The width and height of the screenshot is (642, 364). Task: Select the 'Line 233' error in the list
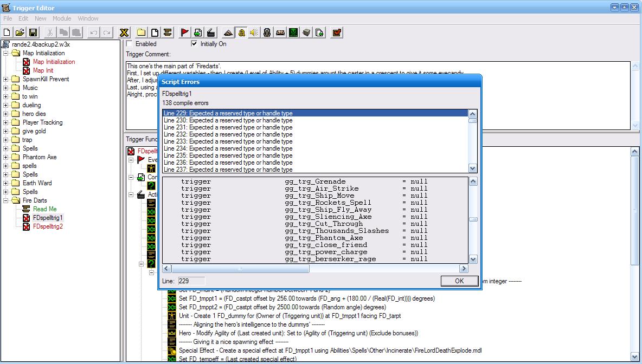pos(315,141)
